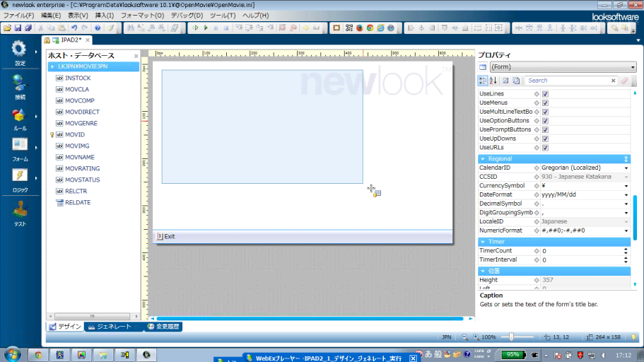Open the 接続 connection globe panel
The height and width of the screenshot is (362, 644).
tap(19, 87)
